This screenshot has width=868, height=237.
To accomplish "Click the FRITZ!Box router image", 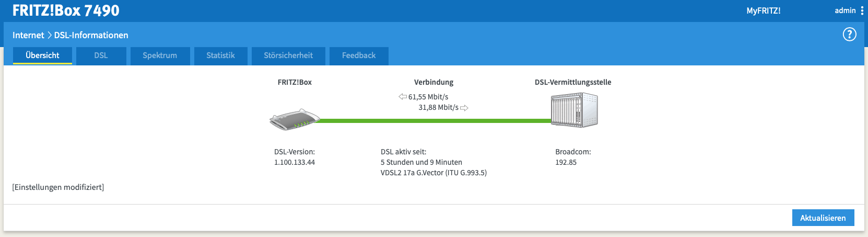I will click(294, 120).
